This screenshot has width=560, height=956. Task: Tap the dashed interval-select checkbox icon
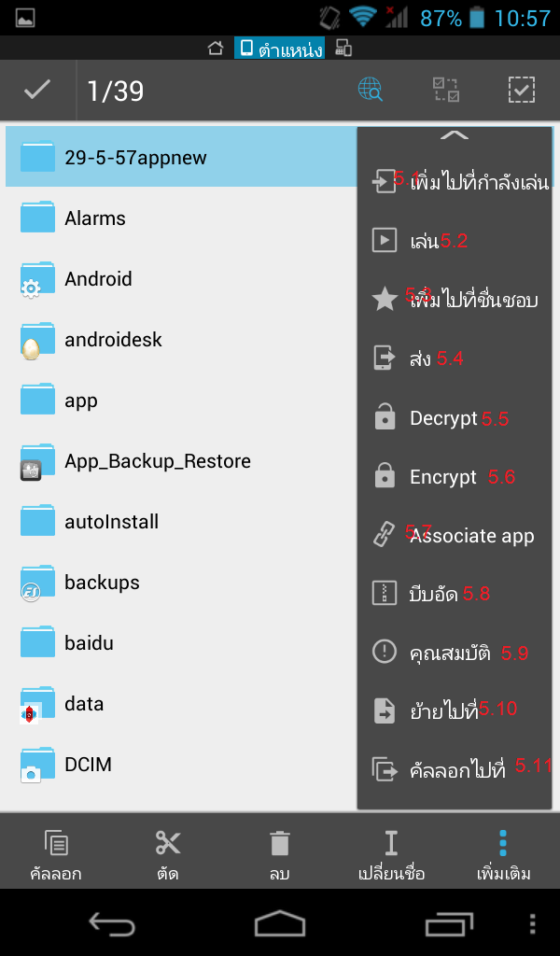[446, 90]
